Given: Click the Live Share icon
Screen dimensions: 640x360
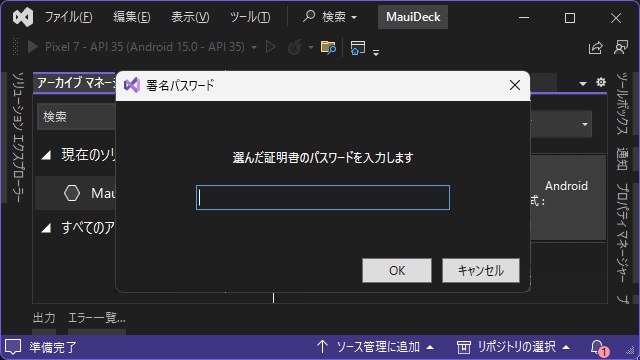Looking at the screenshot, I should 596,48.
